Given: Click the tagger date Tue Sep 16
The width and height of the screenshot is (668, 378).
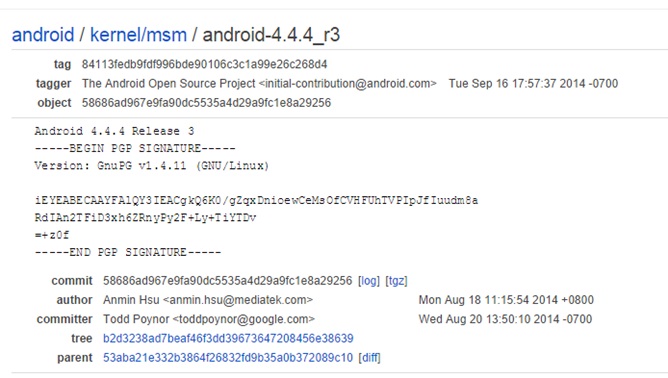Looking at the screenshot, I should click(x=533, y=84).
